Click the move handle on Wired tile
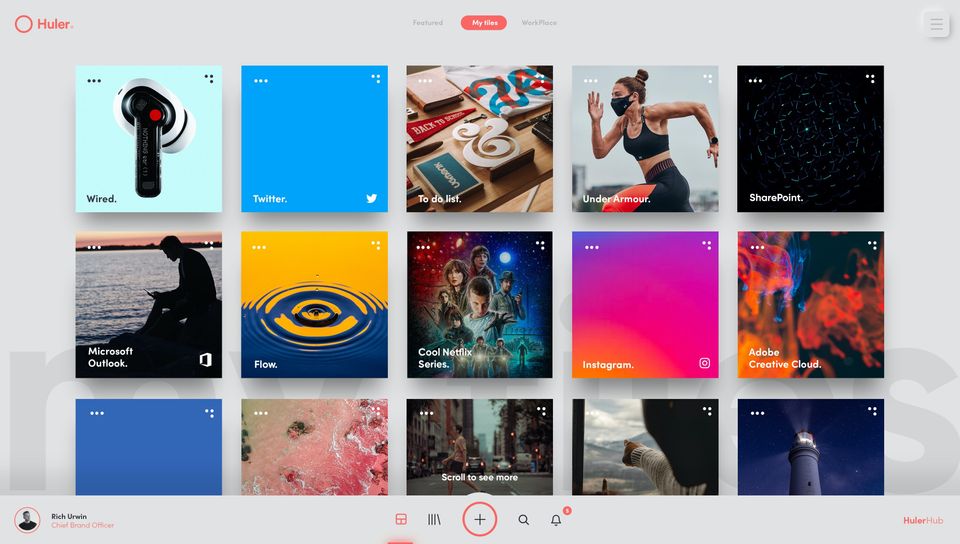 coord(209,79)
